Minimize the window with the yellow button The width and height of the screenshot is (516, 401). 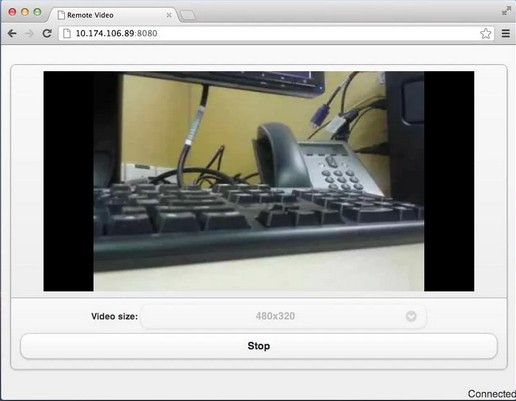click(x=25, y=12)
